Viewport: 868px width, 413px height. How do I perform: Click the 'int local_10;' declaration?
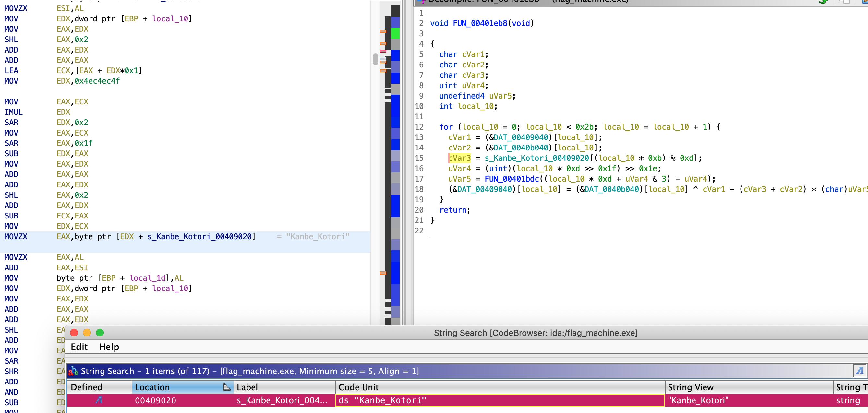tap(468, 106)
